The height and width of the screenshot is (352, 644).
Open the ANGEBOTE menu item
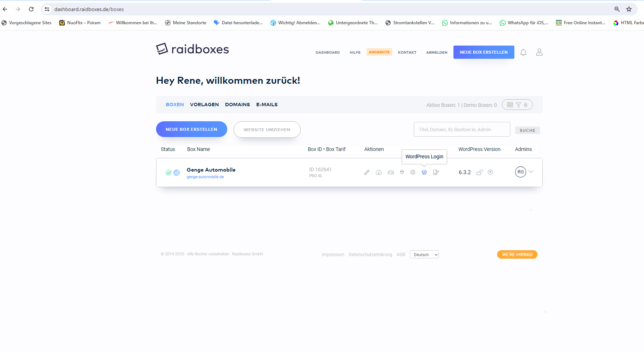[x=379, y=52]
